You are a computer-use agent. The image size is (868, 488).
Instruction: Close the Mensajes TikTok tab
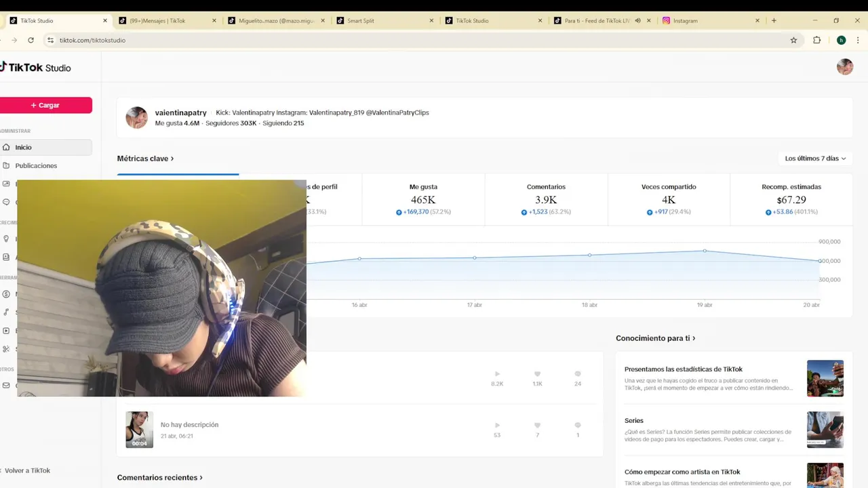pos(214,20)
